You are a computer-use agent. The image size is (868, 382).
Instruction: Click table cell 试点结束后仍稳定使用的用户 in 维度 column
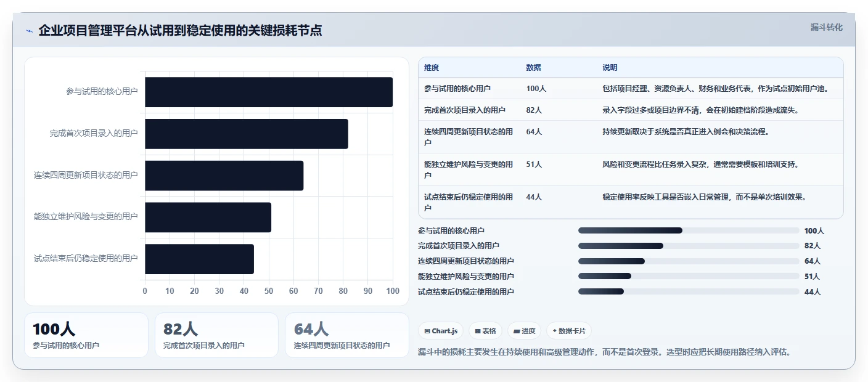[469, 202]
